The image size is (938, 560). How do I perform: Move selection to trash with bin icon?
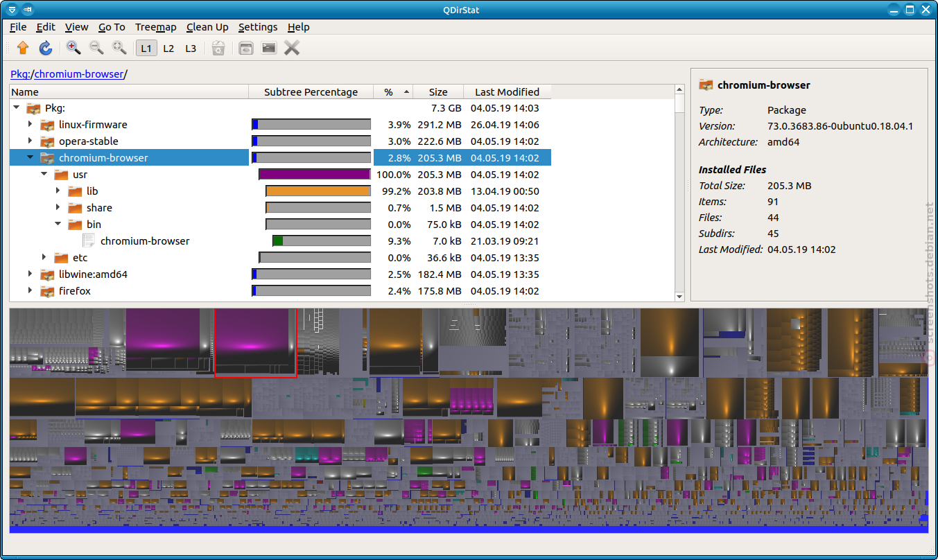click(x=218, y=48)
